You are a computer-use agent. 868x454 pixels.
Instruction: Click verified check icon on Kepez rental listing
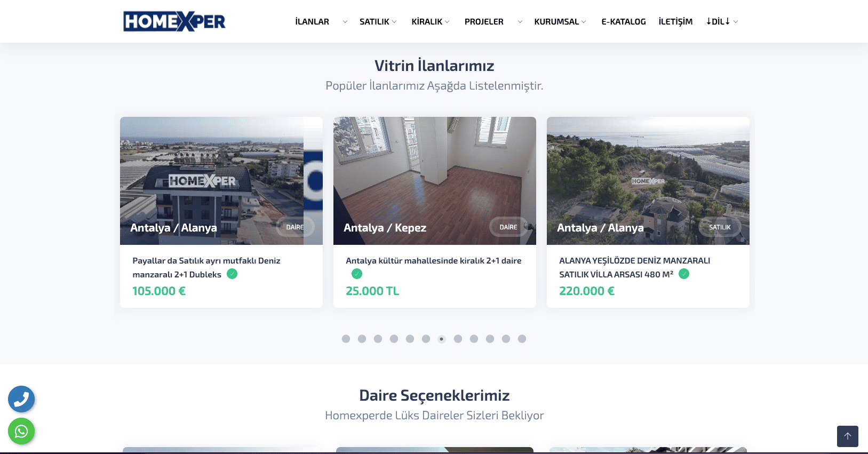point(357,274)
